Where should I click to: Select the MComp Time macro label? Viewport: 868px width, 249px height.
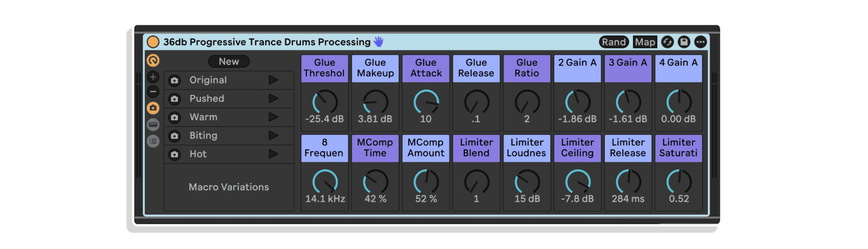coord(375,148)
